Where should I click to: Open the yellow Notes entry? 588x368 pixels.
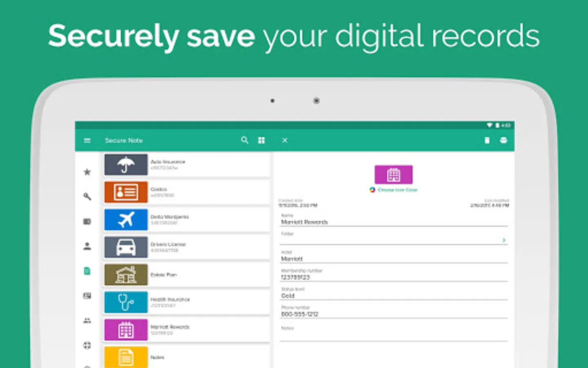(187, 357)
